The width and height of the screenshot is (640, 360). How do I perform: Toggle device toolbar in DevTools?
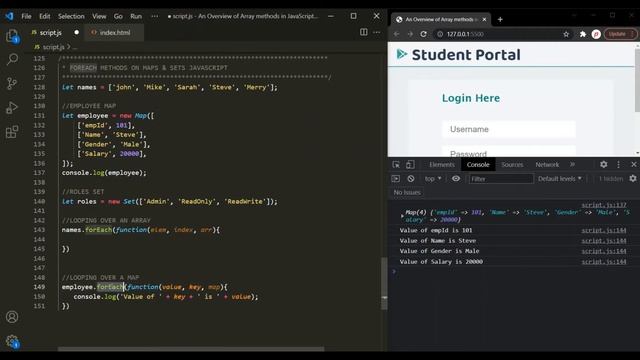click(410, 164)
